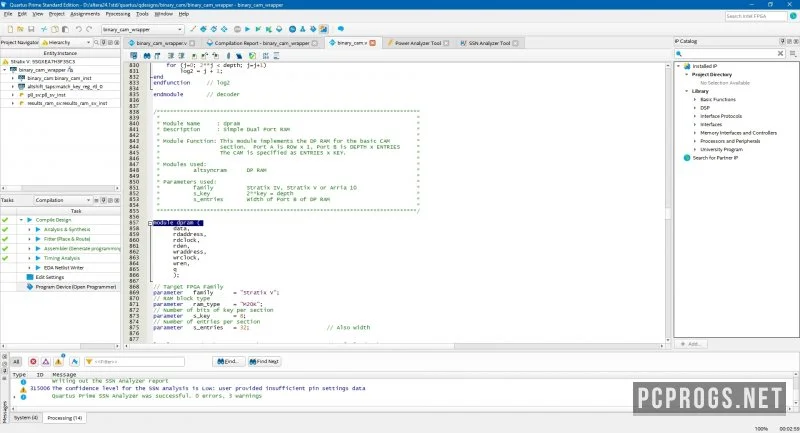The width and height of the screenshot is (800, 433).
Task: Open the Compilation tasks dropdown
Action: click(63, 200)
